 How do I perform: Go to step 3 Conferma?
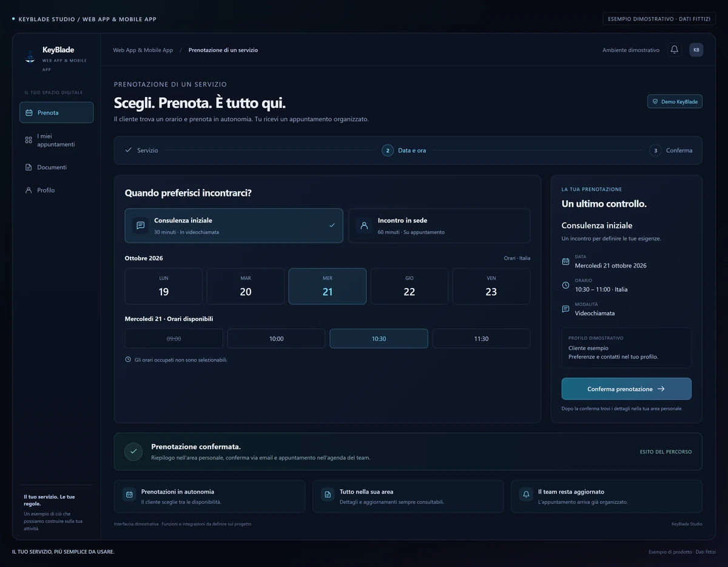point(671,150)
